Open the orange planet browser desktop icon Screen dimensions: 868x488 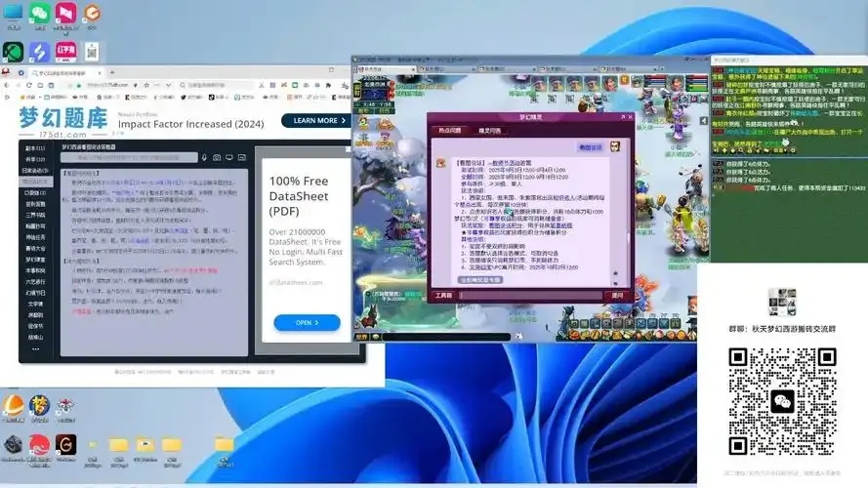pos(13,406)
